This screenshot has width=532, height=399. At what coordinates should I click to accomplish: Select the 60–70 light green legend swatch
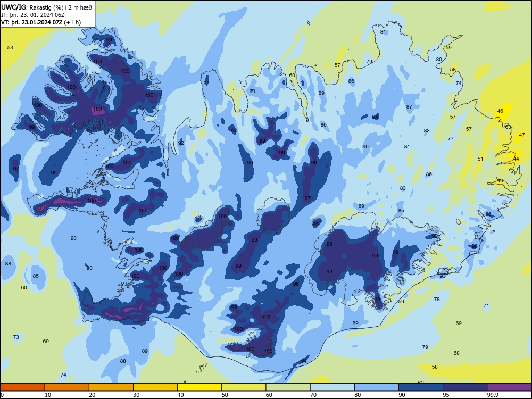pyautogui.click(x=288, y=387)
